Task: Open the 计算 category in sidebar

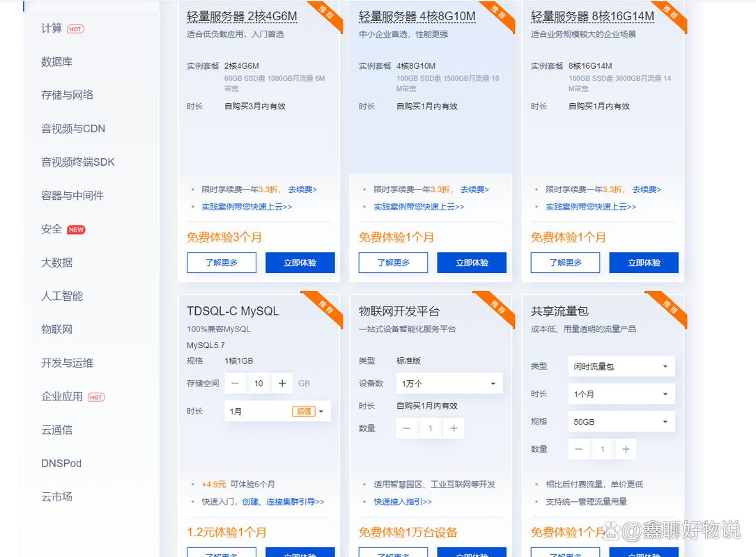Action: point(52,29)
